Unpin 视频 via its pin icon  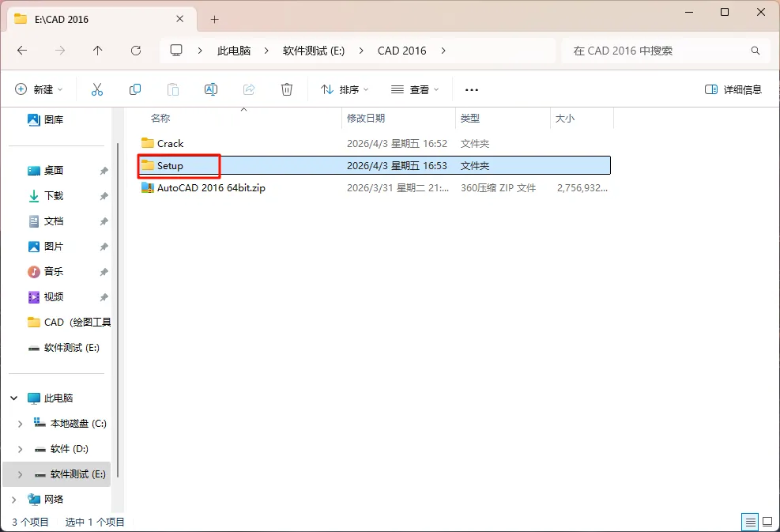click(x=104, y=297)
